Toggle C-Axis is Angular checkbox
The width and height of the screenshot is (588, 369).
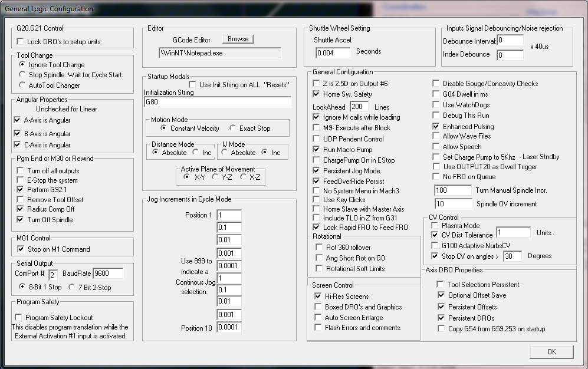[x=17, y=144]
